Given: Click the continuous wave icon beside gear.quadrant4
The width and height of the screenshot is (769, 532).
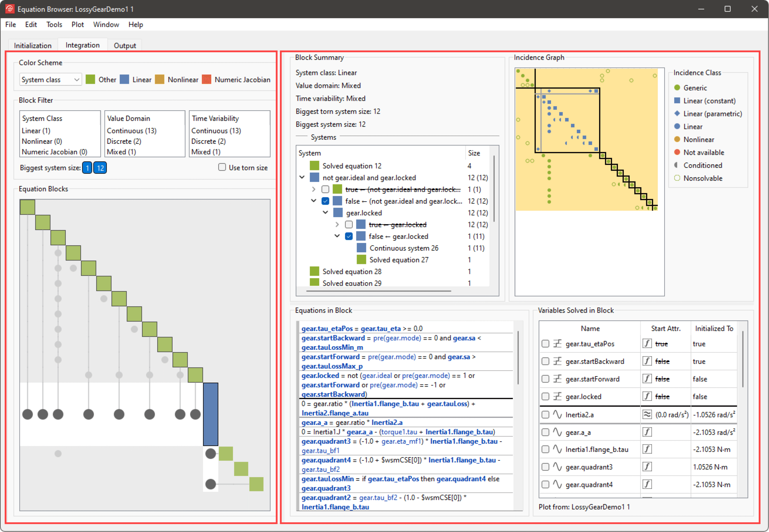Looking at the screenshot, I should pyautogui.click(x=557, y=484).
